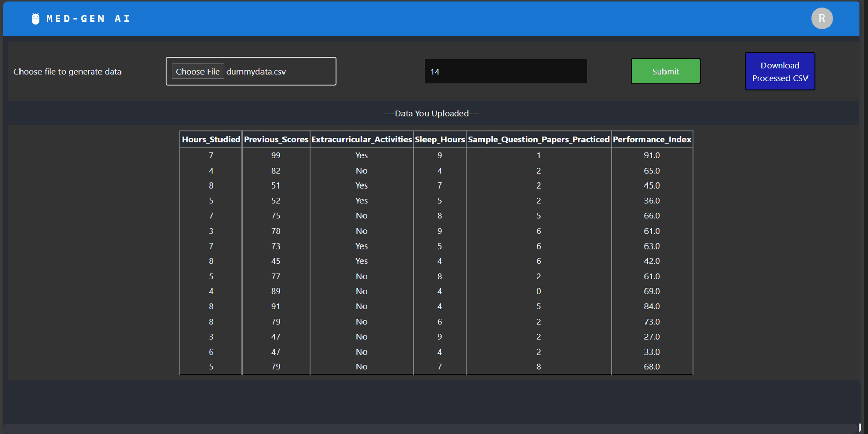Click the Submit button
The width and height of the screenshot is (868, 434).
pyautogui.click(x=665, y=71)
